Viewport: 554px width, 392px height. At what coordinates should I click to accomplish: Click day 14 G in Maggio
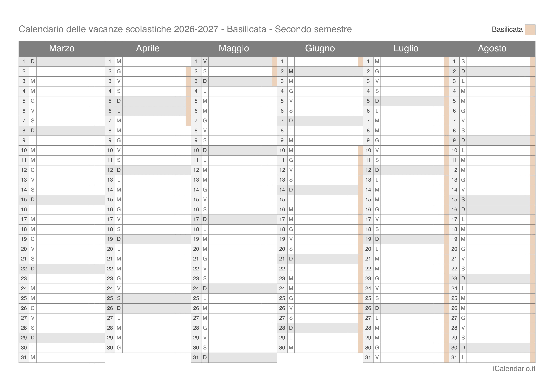[234, 190]
